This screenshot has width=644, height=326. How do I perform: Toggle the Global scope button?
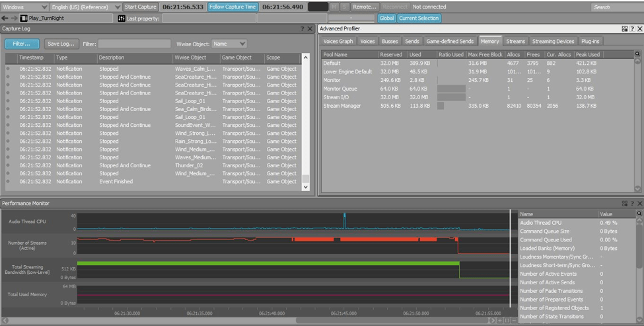coord(386,19)
